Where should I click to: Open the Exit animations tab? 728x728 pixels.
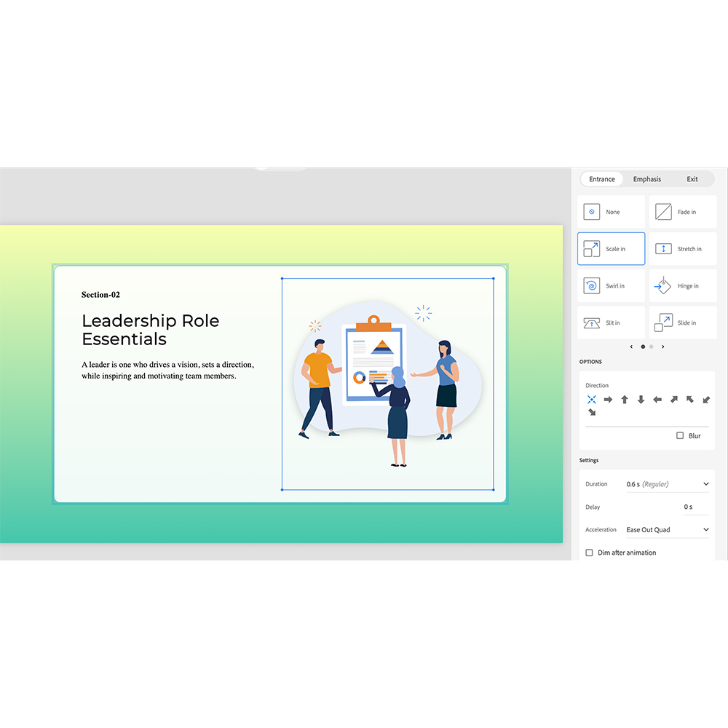(692, 178)
